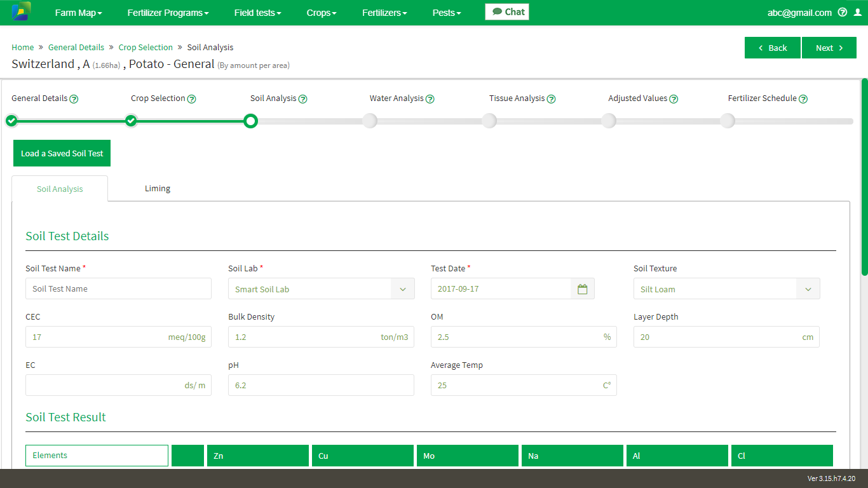Screen dimensions: 868x488
Task: Jump to the Water Analysis step circle
Action: coord(370,121)
